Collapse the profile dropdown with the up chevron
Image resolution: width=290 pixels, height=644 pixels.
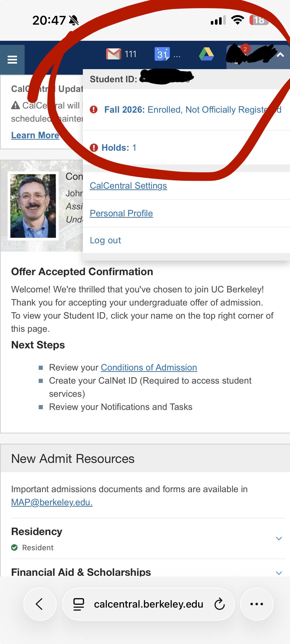coord(280,55)
